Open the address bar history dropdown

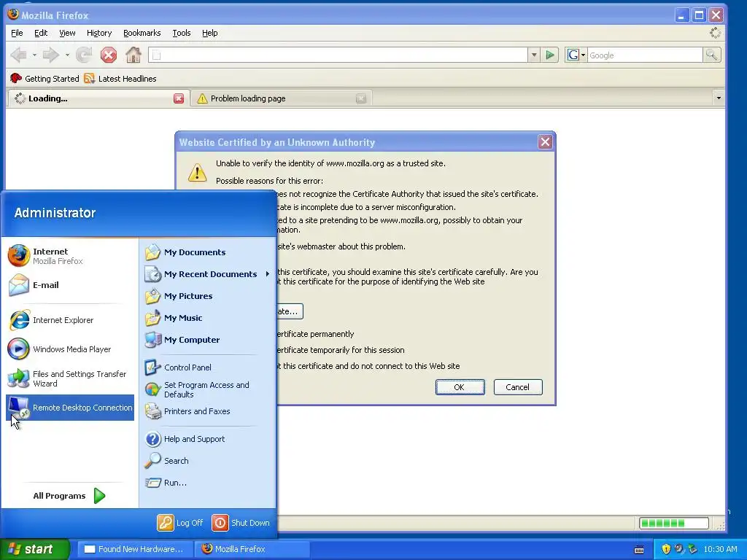(x=534, y=55)
